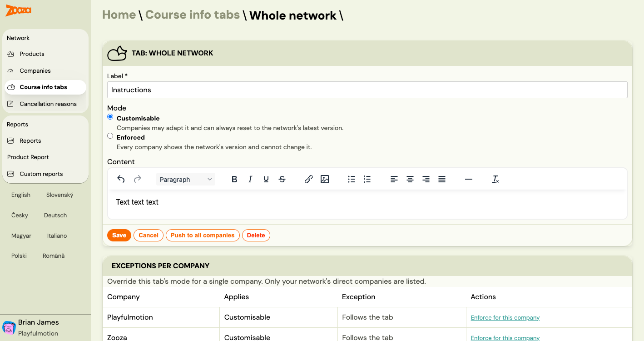
Task: Insert a horizontal rule
Action: click(x=469, y=179)
